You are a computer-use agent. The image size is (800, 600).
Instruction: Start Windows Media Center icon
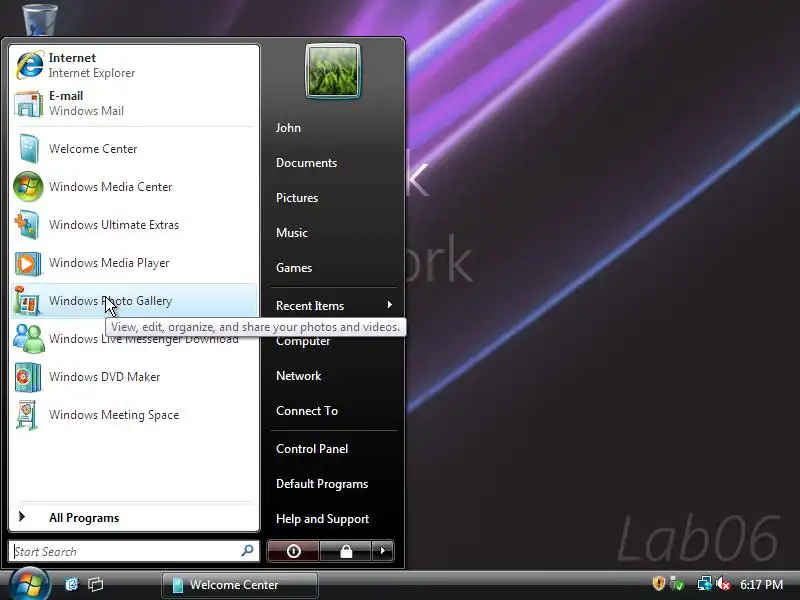click(29, 186)
